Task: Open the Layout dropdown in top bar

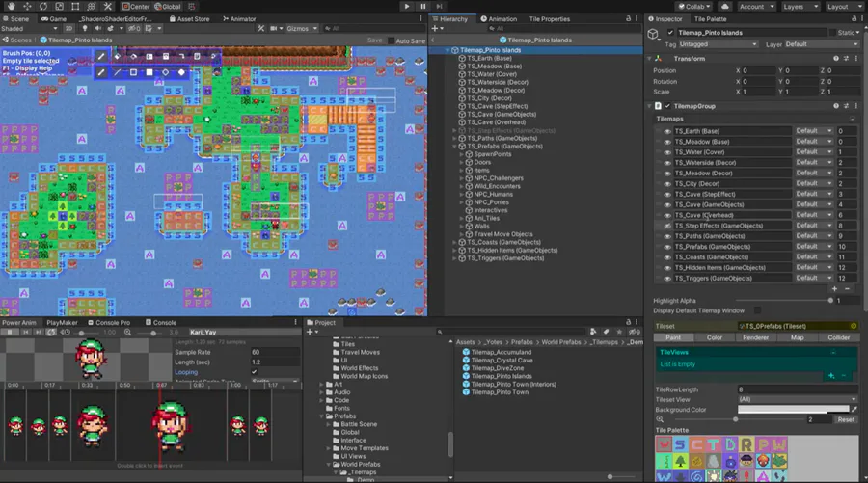Action: click(843, 6)
